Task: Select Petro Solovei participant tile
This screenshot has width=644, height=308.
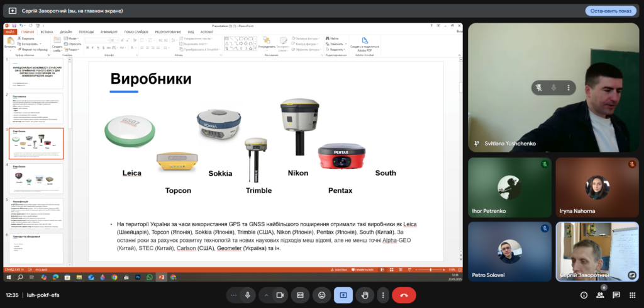Action: (509, 252)
